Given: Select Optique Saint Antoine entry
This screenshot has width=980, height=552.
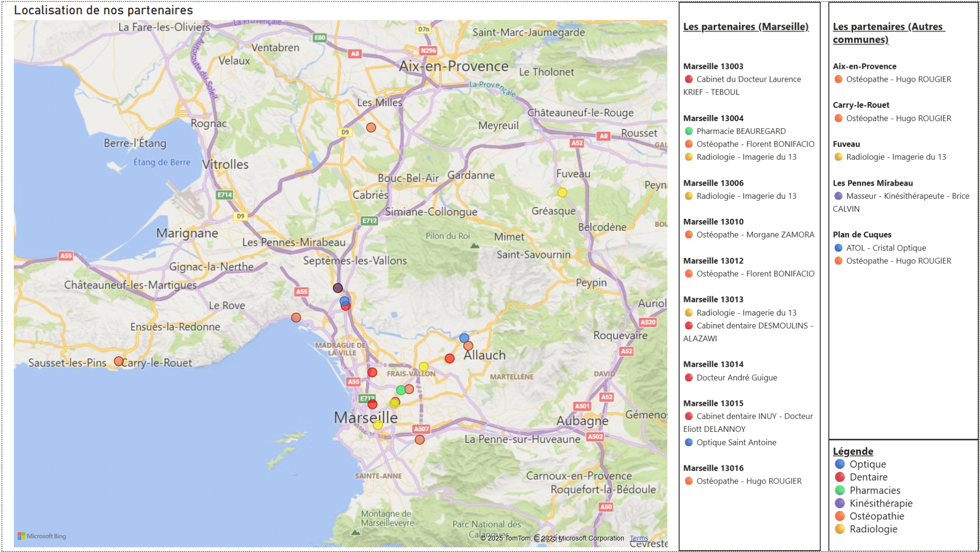Looking at the screenshot, I should click(x=736, y=442).
